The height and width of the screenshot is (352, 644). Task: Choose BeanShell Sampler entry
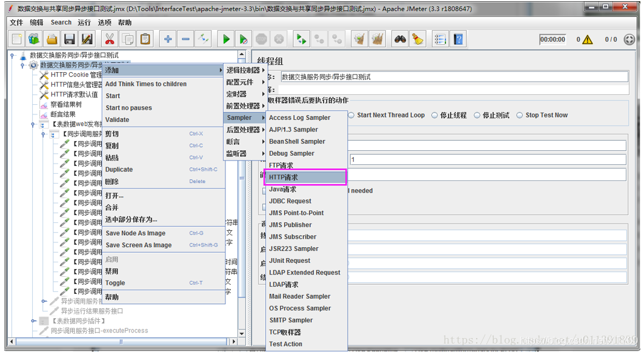click(306, 142)
